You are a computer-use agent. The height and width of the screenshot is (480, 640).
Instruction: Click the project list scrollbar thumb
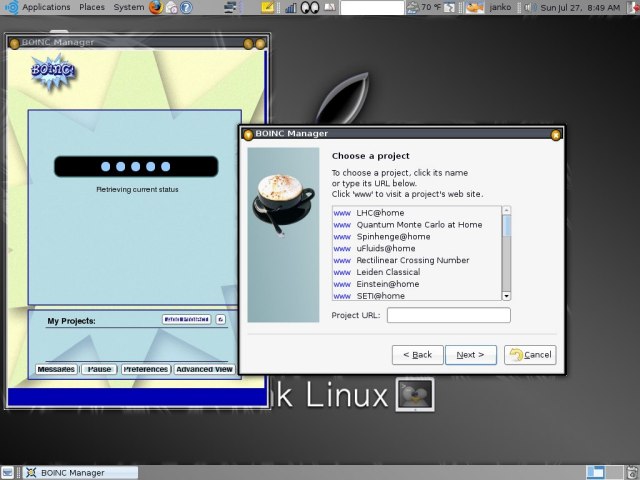point(506,225)
